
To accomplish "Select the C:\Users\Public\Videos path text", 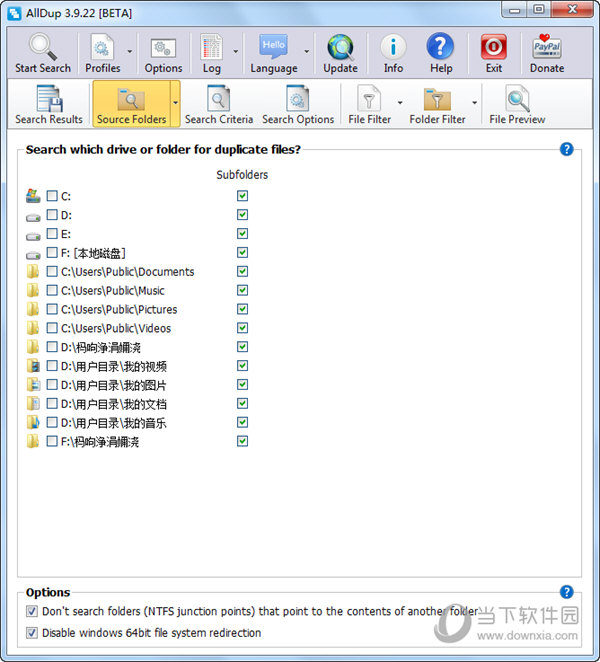I will point(116,328).
